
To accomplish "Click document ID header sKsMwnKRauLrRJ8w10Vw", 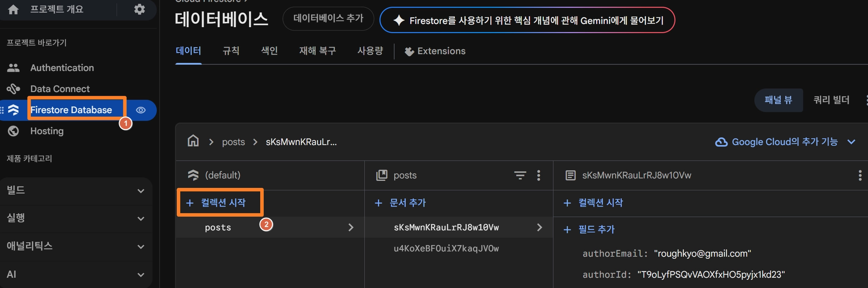I will tap(637, 175).
